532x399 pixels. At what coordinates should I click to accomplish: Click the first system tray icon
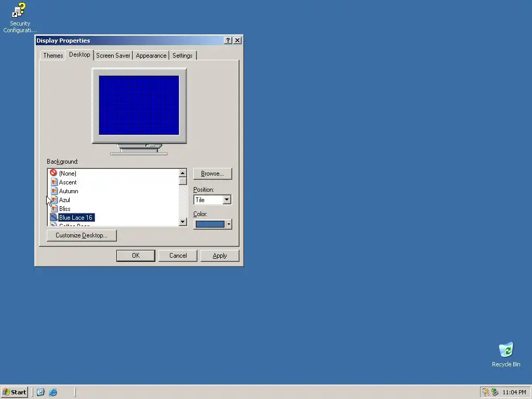(486, 392)
